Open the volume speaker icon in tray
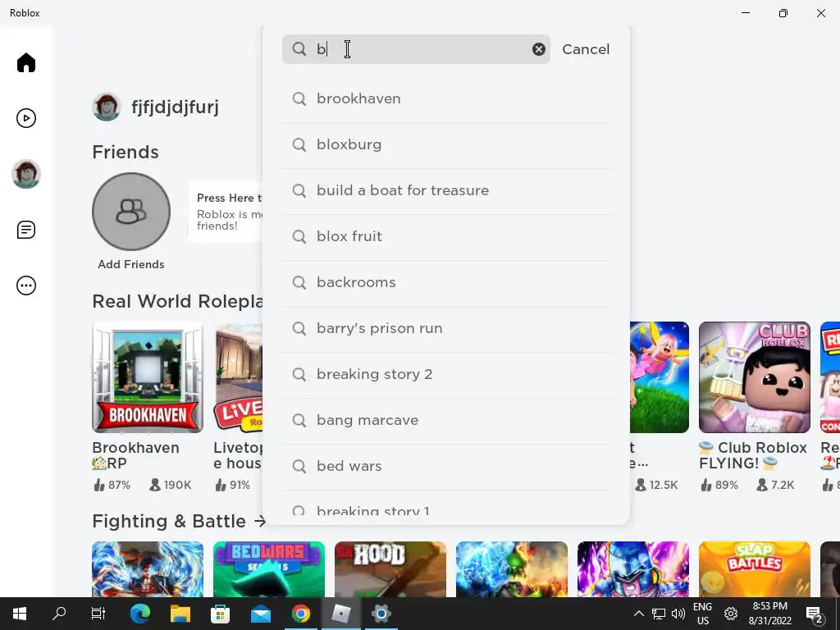The height and width of the screenshot is (630, 840). pos(678,614)
